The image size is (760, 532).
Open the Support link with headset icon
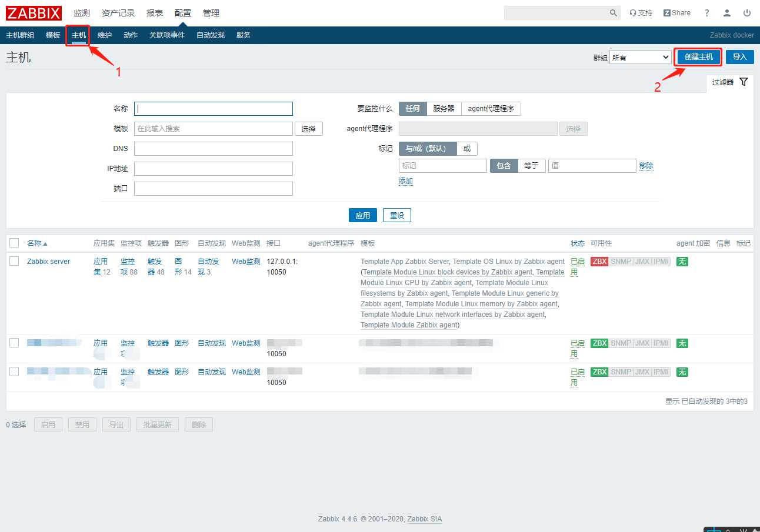click(641, 13)
